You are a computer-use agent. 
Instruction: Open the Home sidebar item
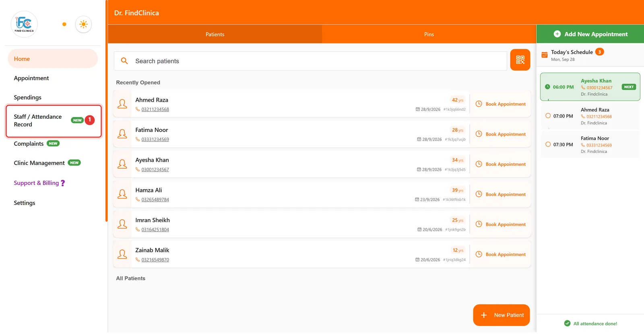point(53,59)
